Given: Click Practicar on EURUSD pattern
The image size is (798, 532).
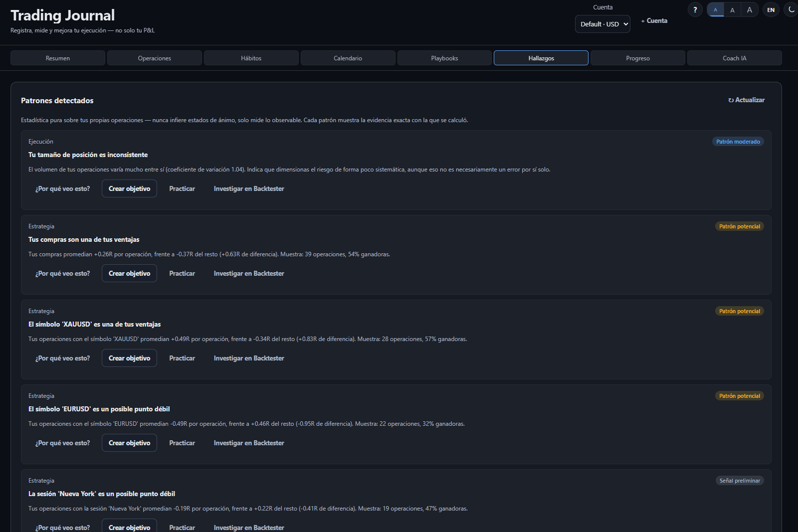Looking at the screenshot, I should point(182,443).
